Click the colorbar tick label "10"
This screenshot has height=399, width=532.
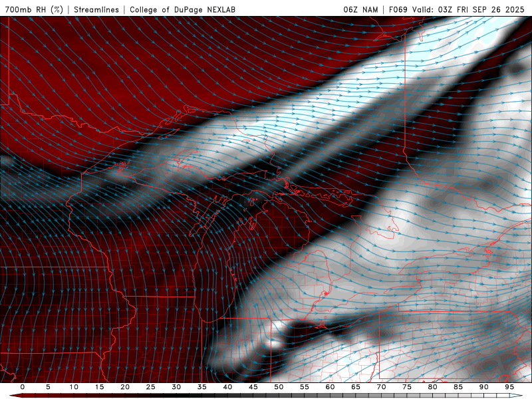click(x=74, y=387)
